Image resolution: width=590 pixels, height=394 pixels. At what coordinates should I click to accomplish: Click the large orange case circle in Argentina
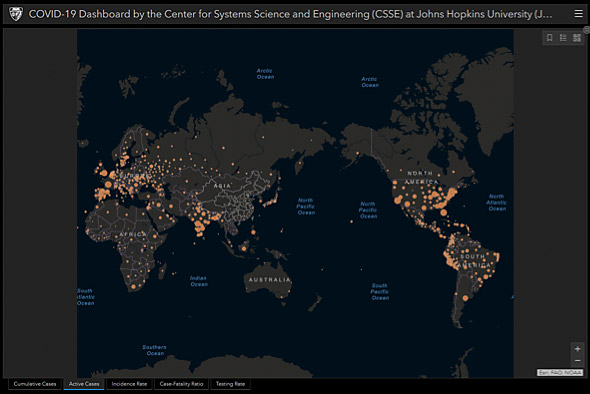465,298
